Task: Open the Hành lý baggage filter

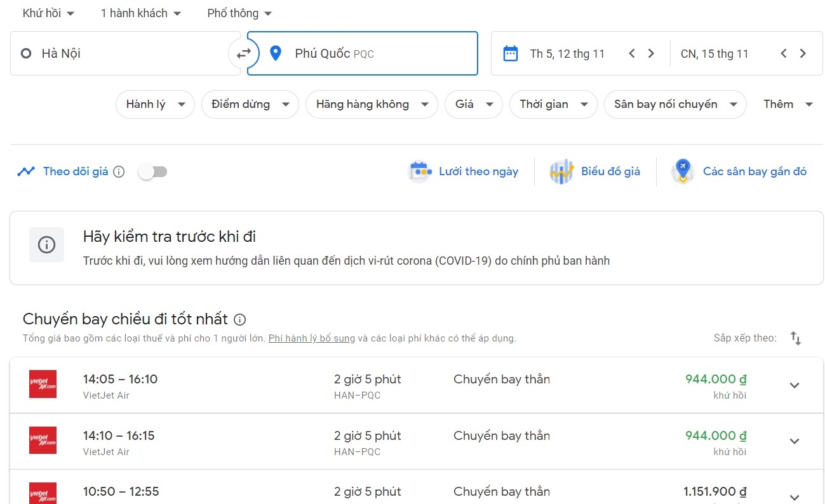Action: 155,105
